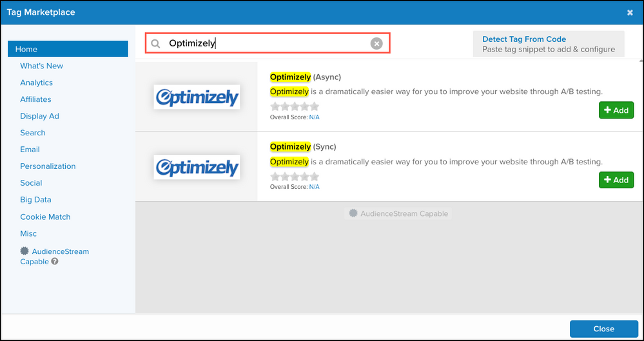Click the Optimizely (Async) logo thumbnail
The image size is (644, 341).
click(x=197, y=97)
